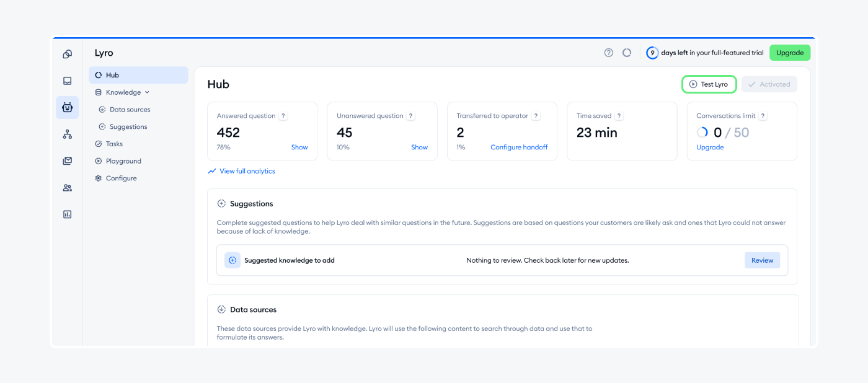Open the Answered question help tooltip icon
This screenshot has height=383, width=868.
283,116
